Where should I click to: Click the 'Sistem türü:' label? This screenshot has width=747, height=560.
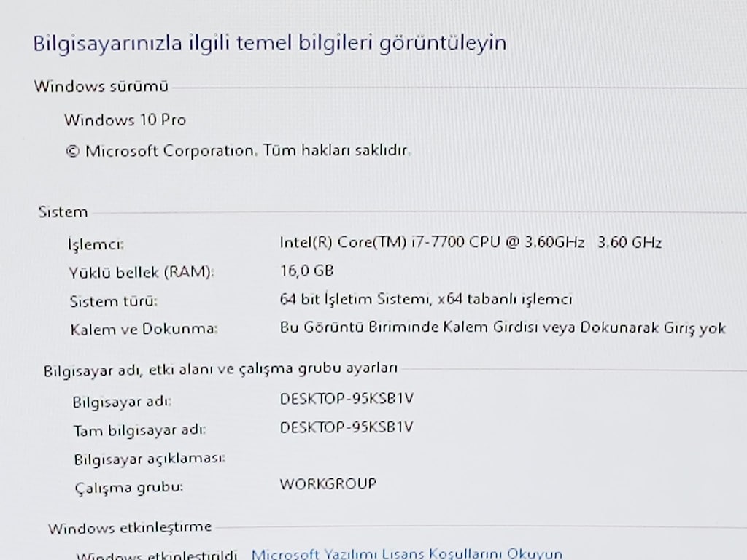coord(113,301)
